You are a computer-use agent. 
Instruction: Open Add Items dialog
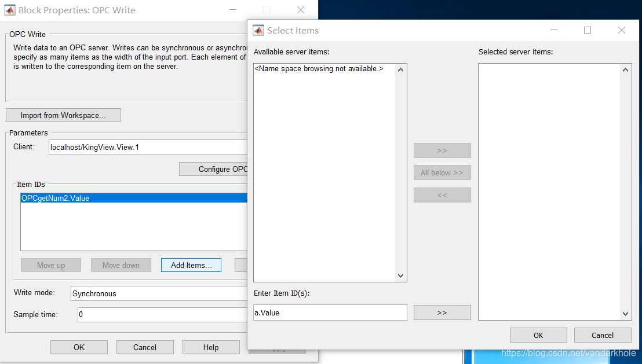[191, 265]
